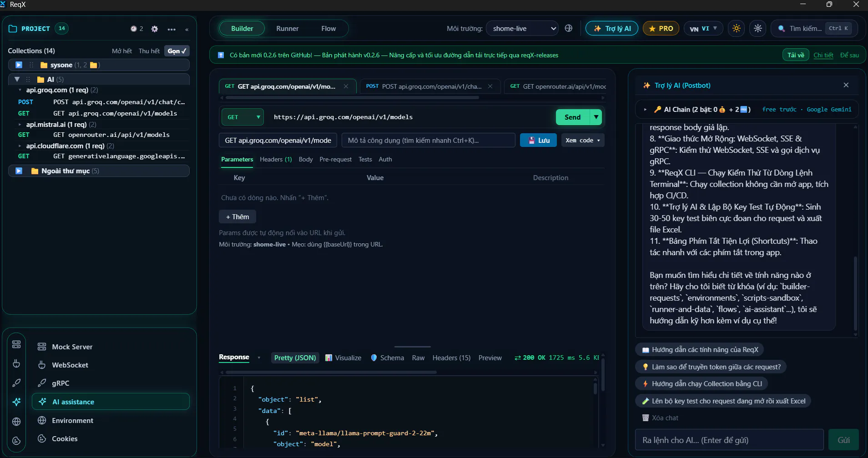868x458 pixels.
Task: Close the GET api.groq.com models tab
Action: (x=346, y=86)
